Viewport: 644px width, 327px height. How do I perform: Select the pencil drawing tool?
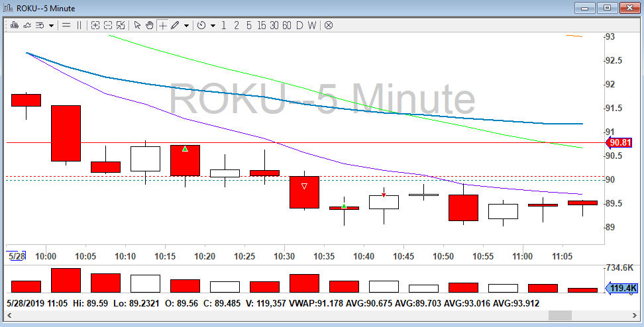175,25
